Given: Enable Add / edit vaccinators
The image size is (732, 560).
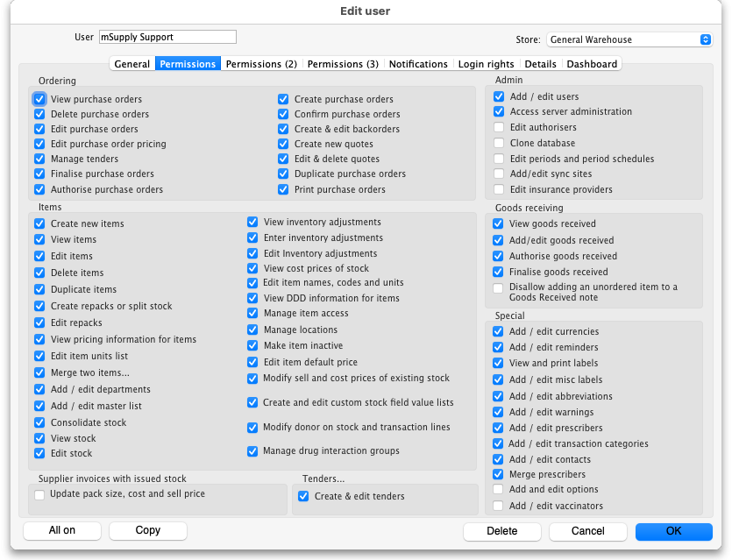Looking at the screenshot, I should click(x=499, y=506).
